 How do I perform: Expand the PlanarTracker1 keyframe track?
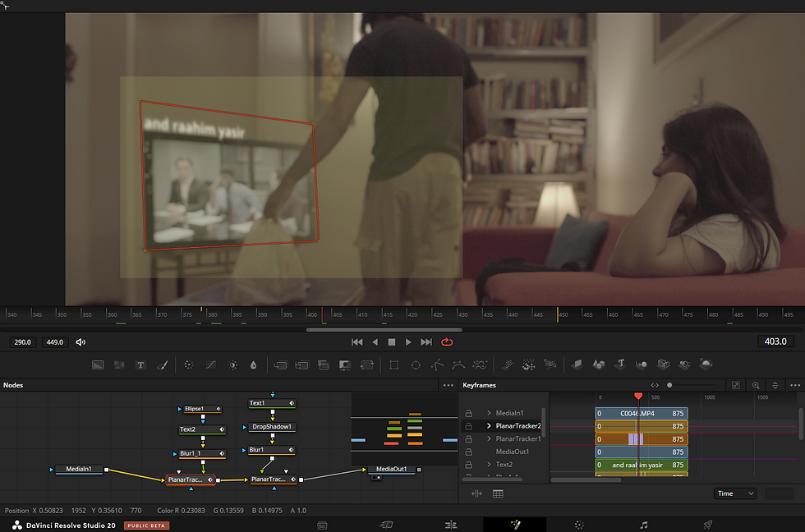pyautogui.click(x=489, y=438)
